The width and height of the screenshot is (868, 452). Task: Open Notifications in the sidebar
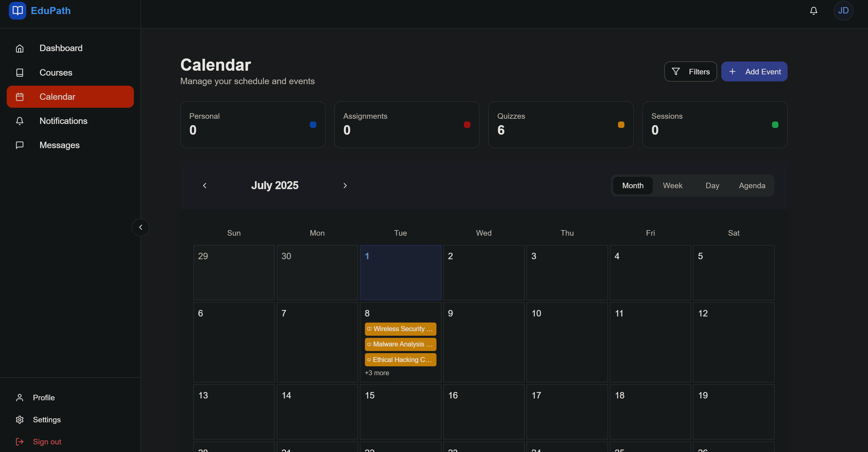[63, 121]
